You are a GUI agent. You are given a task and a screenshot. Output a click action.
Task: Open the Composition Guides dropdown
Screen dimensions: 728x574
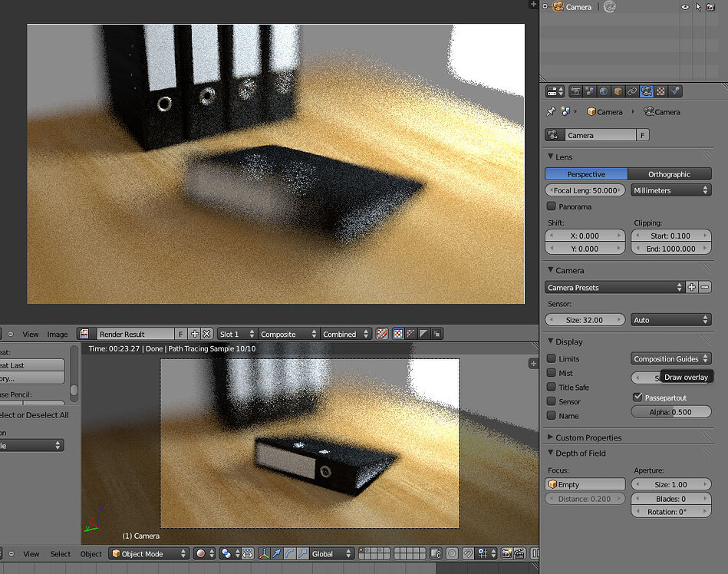671,359
